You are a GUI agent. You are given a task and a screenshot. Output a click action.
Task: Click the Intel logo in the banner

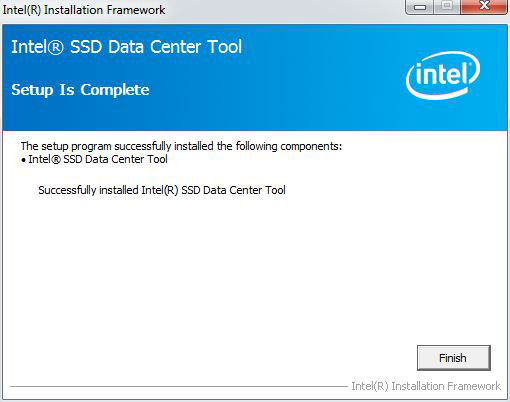pos(443,76)
